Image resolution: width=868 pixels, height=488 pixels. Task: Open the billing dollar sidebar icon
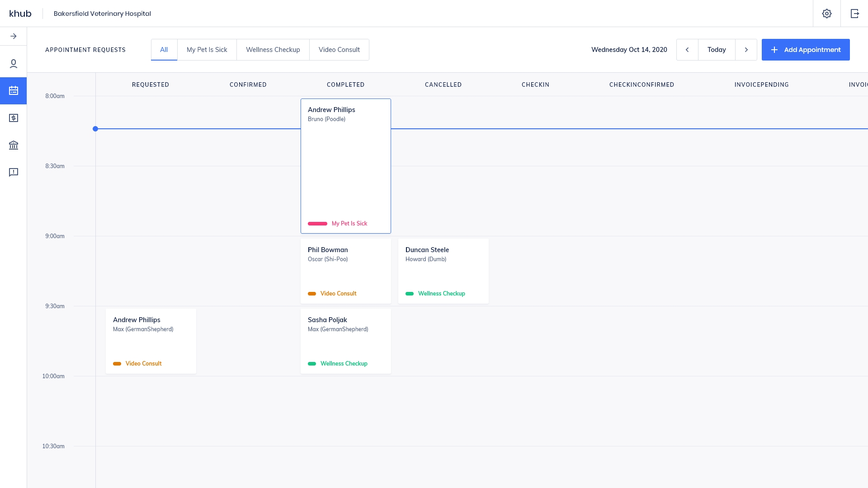(14, 118)
